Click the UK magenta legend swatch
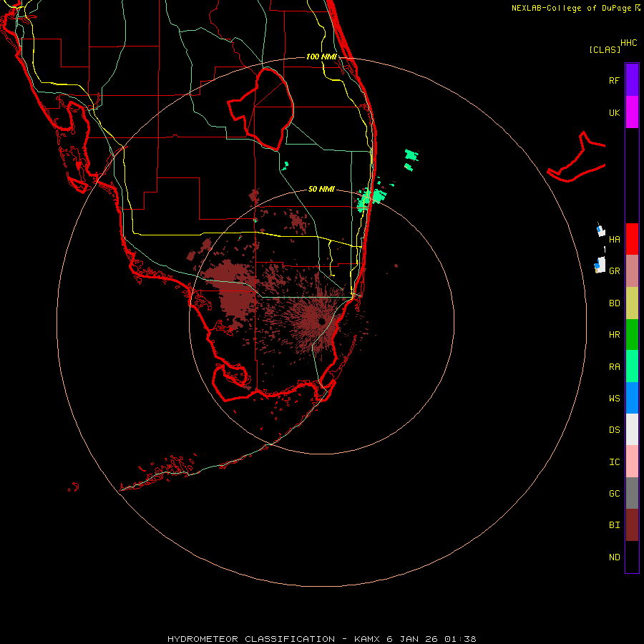This screenshot has width=644, height=644. click(x=632, y=112)
